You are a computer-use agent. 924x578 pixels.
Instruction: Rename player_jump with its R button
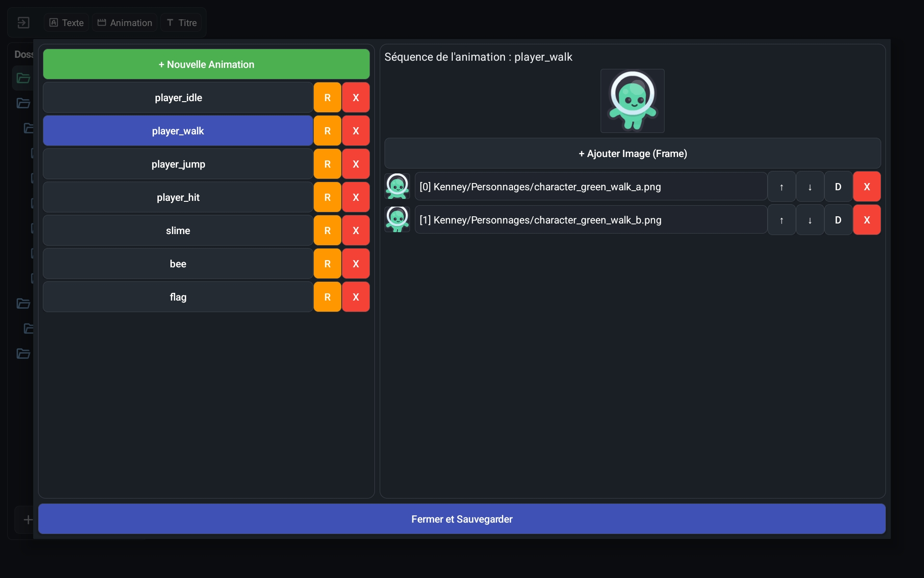click(x=327, y=164)
